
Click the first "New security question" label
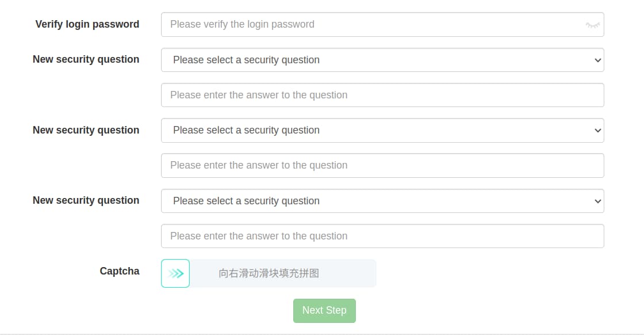[86, 59]
